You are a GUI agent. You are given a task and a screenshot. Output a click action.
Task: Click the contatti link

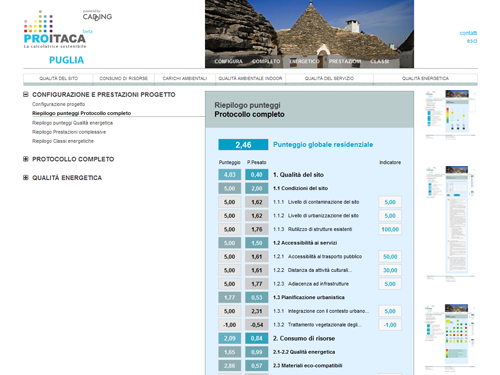[x=468, y=33]
